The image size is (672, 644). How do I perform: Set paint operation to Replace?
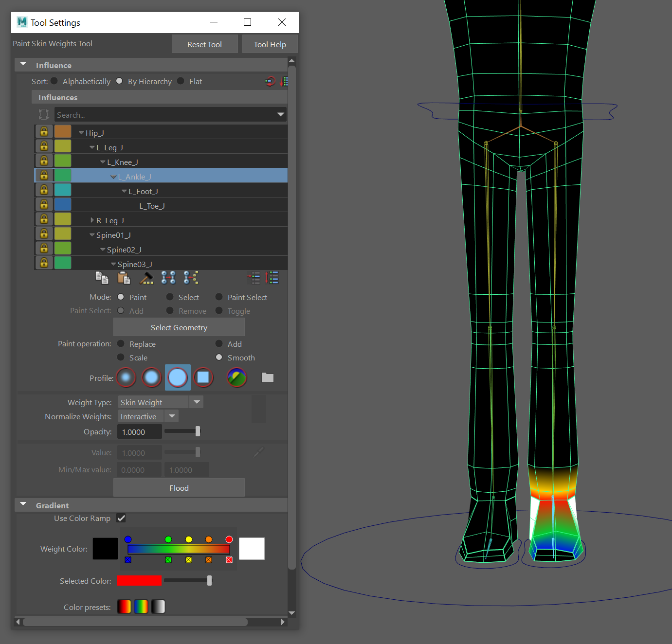(121, 344)
